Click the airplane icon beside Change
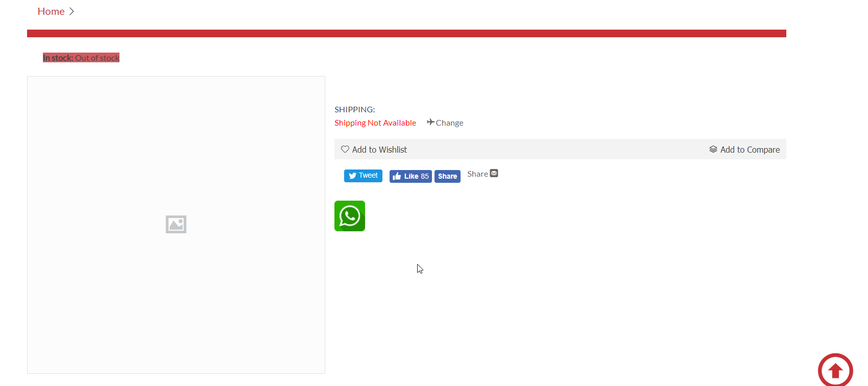 (430, 122)
